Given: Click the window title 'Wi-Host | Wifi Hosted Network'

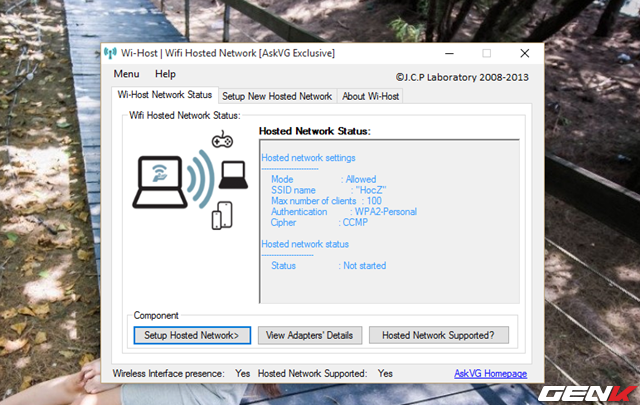Looking at the screenshot, I should [x=228, y=53].
